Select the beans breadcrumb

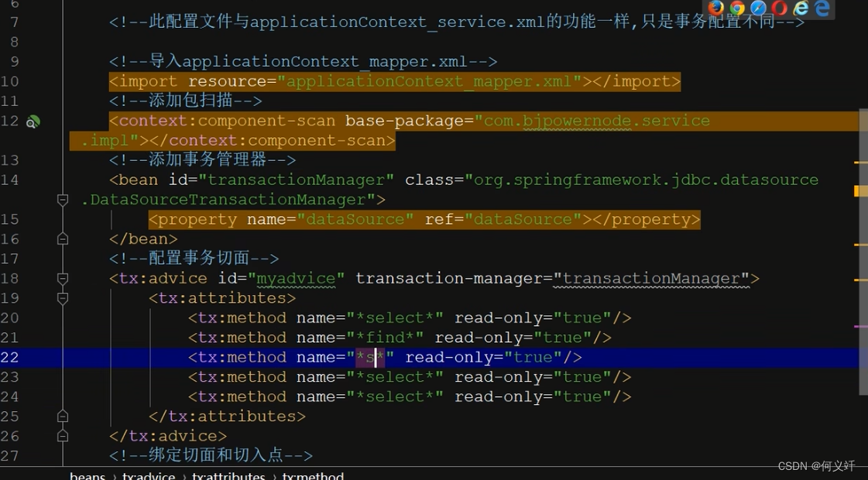pyautogui.click(x=87, y=475)
